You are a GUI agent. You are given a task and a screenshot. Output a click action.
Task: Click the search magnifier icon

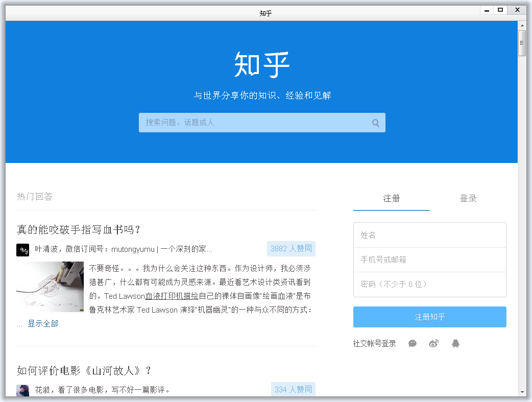(375, 122)
